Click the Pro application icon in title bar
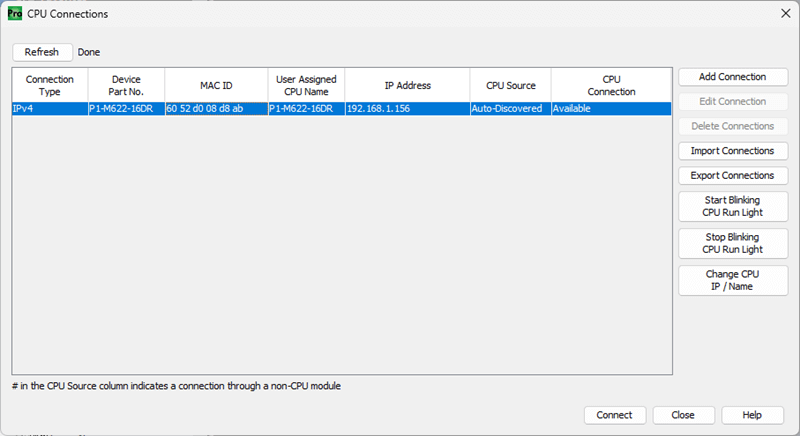Viewport: 800px width, 436px height. [x=15, y=14]
